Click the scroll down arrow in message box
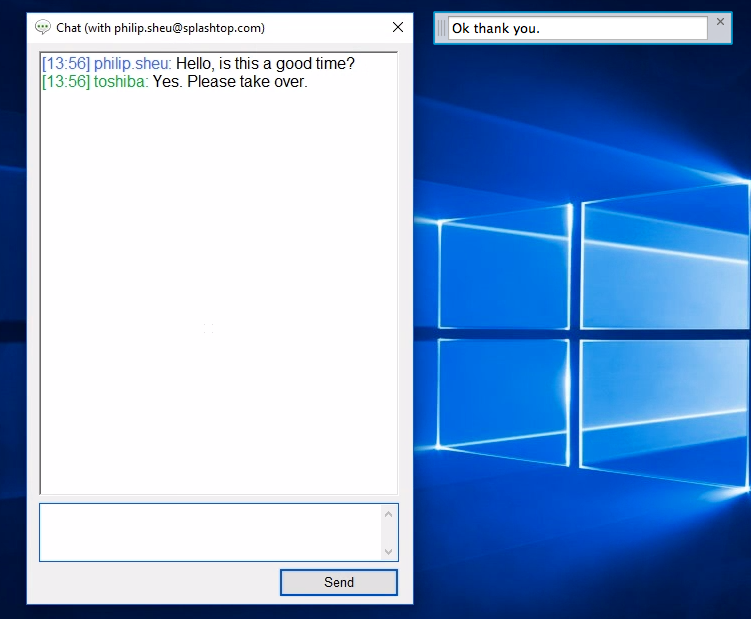751x619 pixels. [388, 551]
